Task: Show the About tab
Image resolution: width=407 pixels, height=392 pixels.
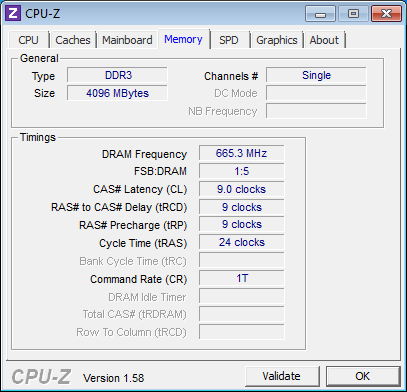Action: point(324,40)
